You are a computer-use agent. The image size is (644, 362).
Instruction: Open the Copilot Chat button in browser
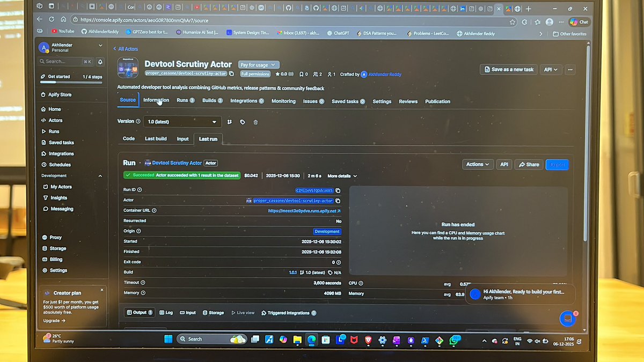[580, 22]
